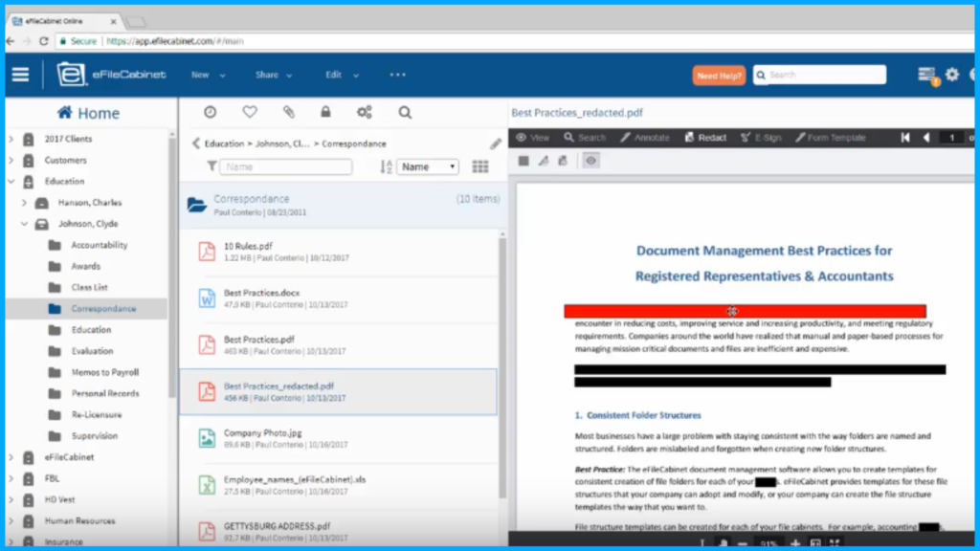Toggle the filled-square redaction tool
The height and width of the screenshot is (551, 980).
523,161
